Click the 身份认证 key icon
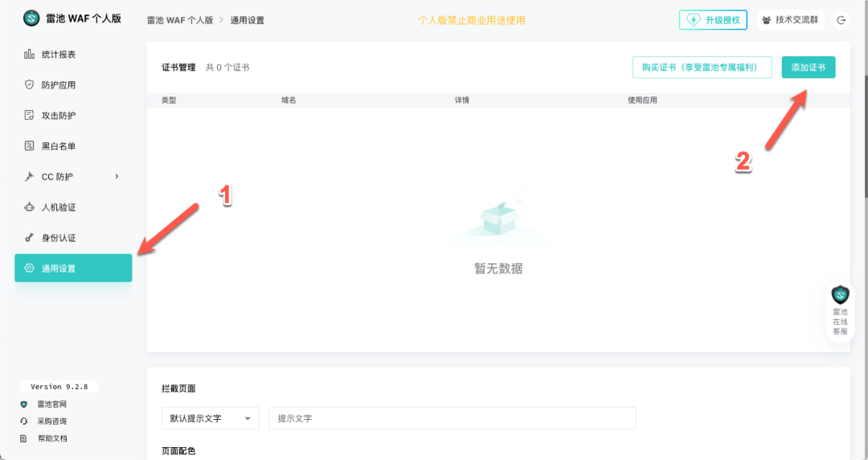 click(30, 238)
